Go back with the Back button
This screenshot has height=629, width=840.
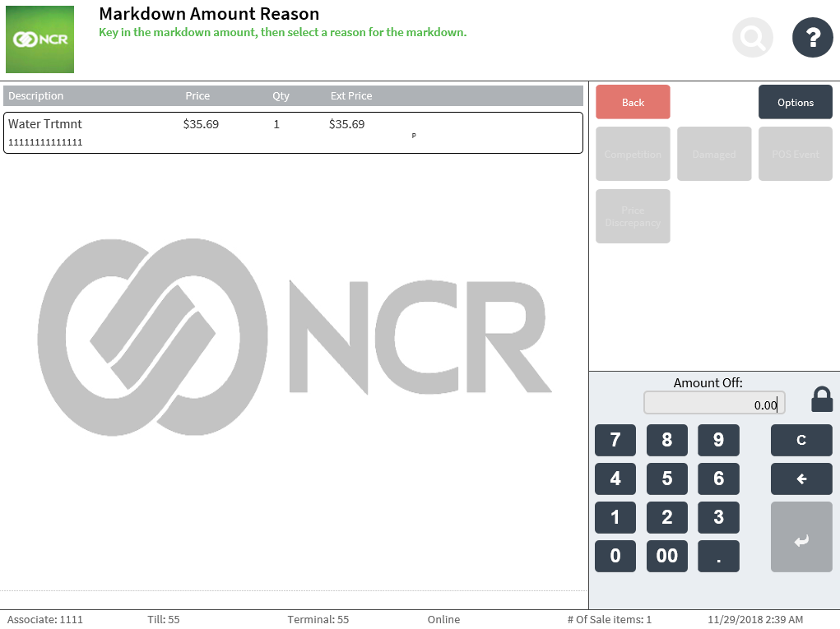(633, 102)
